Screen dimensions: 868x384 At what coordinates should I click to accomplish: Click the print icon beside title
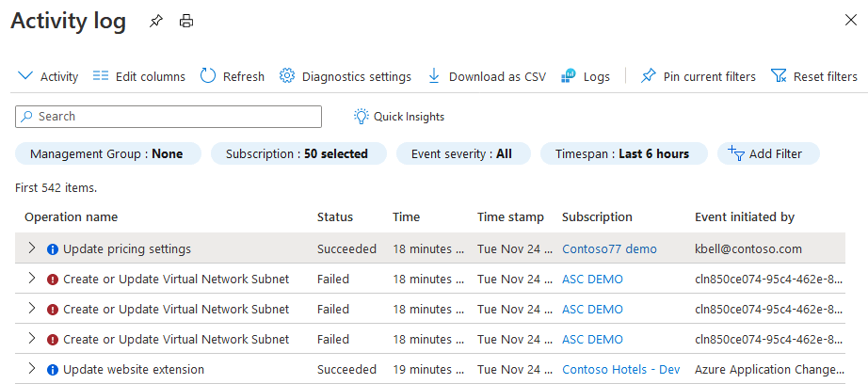186,21
